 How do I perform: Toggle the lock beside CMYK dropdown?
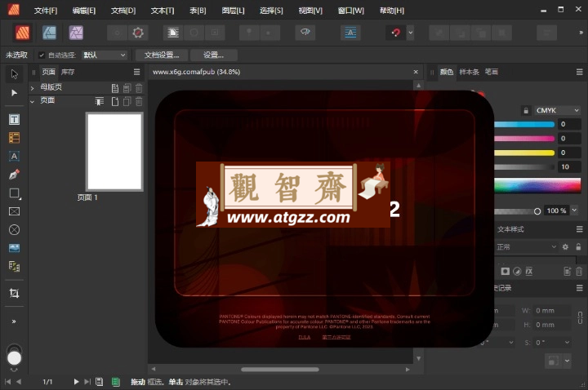coord(526,110)
